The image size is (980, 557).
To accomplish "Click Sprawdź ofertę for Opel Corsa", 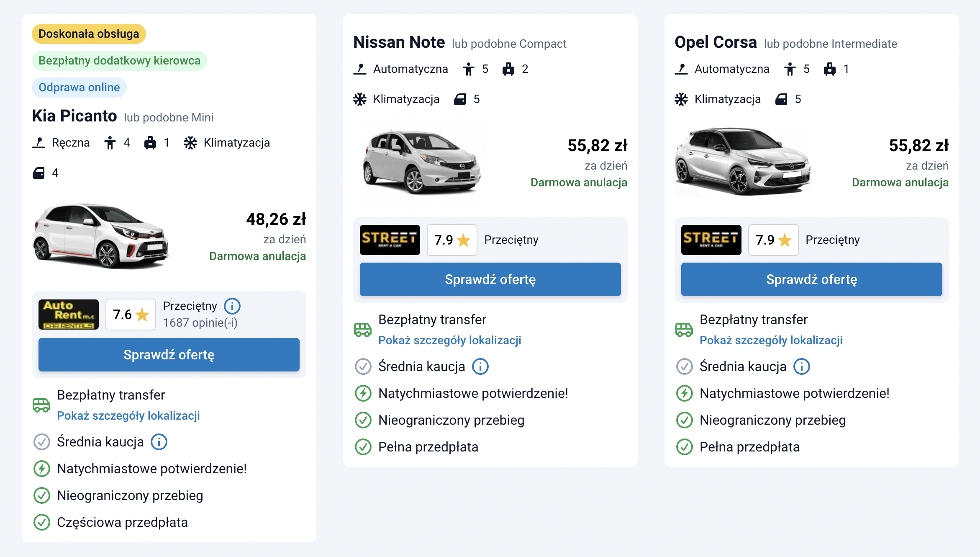I will coord(812,279).
